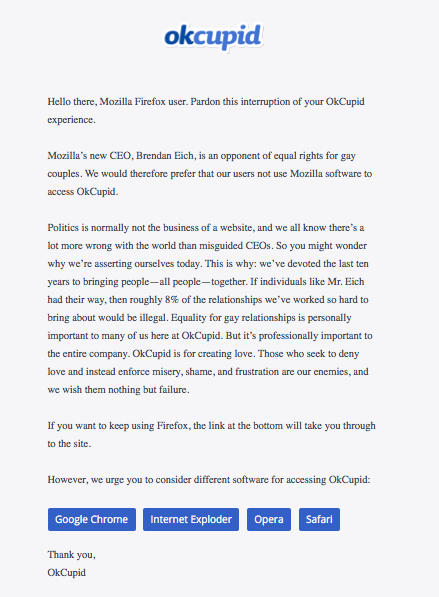The image size is (439, 597).
Task: Click the OkCupid logo at top
Action: point(213,37)
